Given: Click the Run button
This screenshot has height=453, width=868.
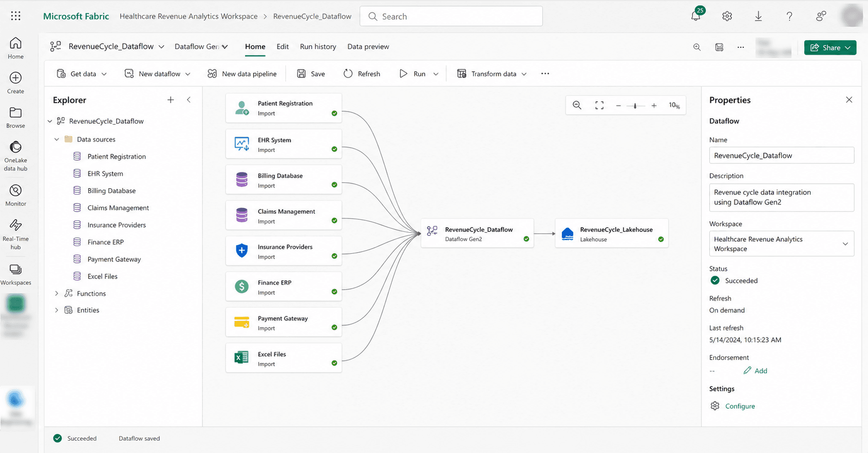Looking at the screenshot, I should (413, 73).
